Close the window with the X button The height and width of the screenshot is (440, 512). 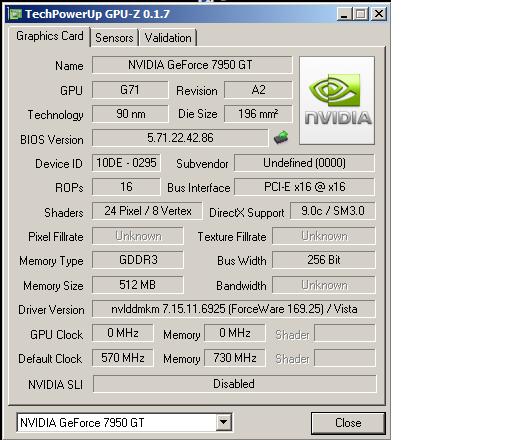[379, 14]
